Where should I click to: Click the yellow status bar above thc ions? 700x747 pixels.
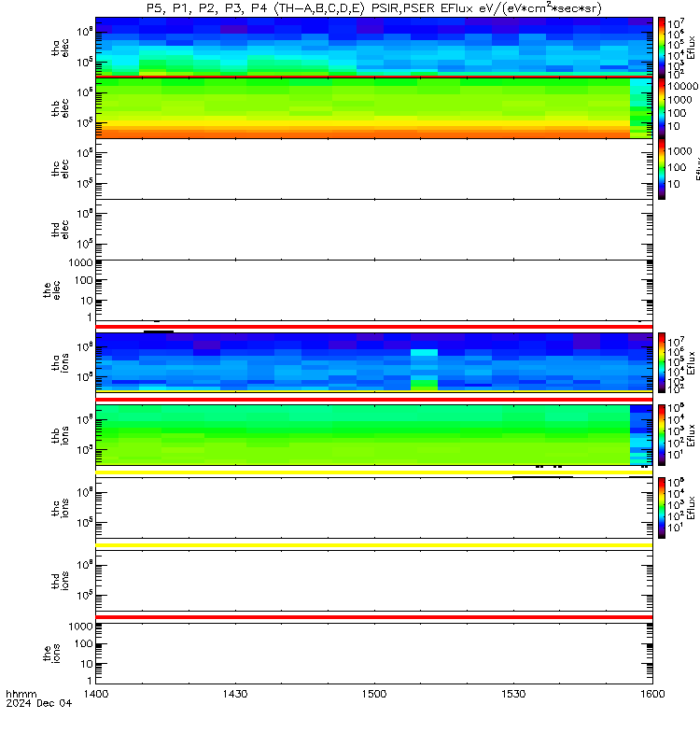pyautogui.click(x=374, y=472)
